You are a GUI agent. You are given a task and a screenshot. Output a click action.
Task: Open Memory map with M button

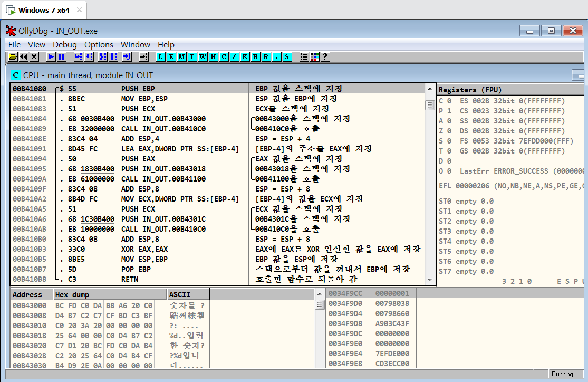(181, 56)
